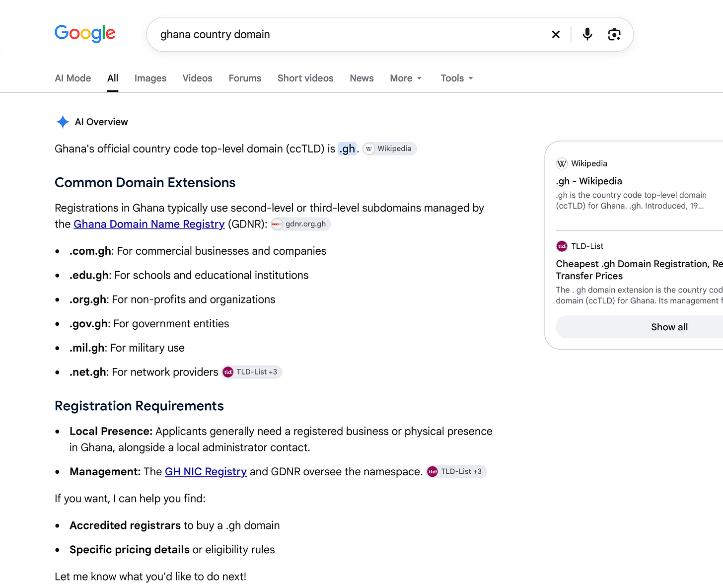Image resolution: width=723 pixels, height=588 pixels.
Task: Click the Specific pricing details bullet
Action: click(172, 550)
